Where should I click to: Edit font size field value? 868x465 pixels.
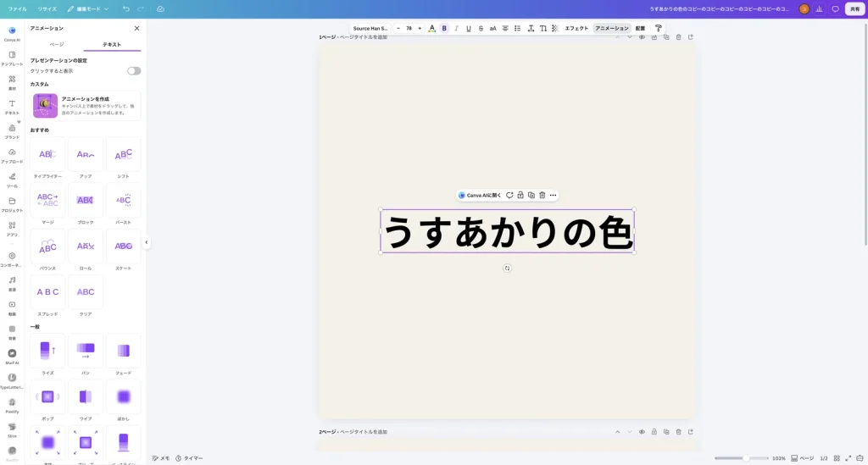pyautogui.click(x=409, y=28)
